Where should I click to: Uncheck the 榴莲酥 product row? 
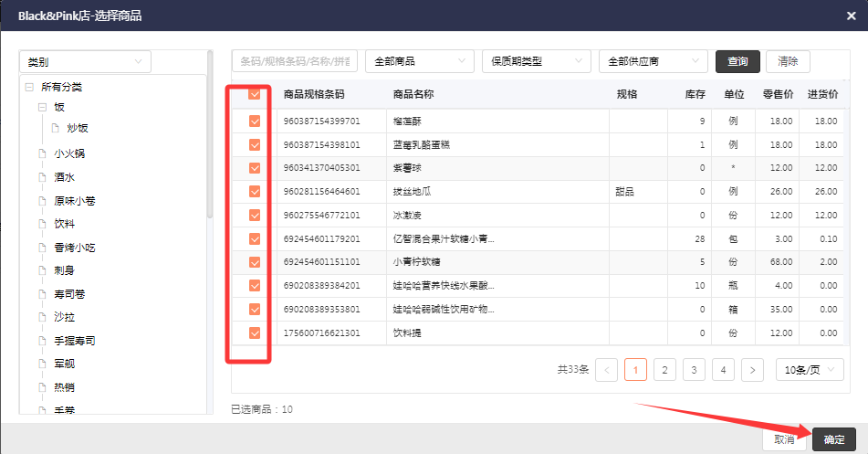(255, 121)
